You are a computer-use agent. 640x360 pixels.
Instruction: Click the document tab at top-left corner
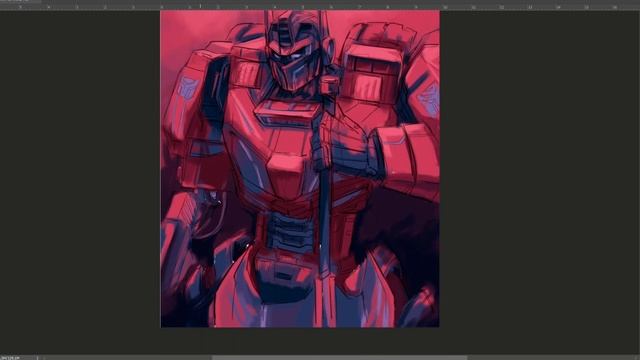point(20,2)
